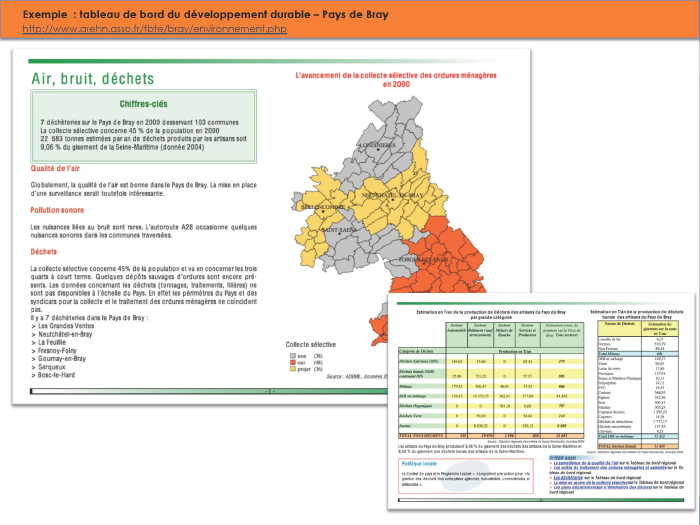Click the Forges-les-Eaux label on the map
Image resolution: width=700 pixels, height=525 pixels.
pos(423,259)
